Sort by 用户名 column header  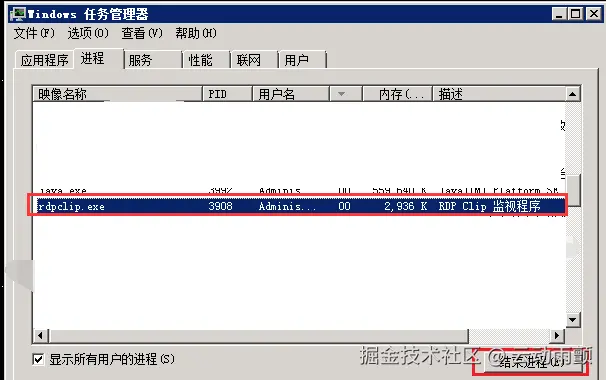coord(291,94)
